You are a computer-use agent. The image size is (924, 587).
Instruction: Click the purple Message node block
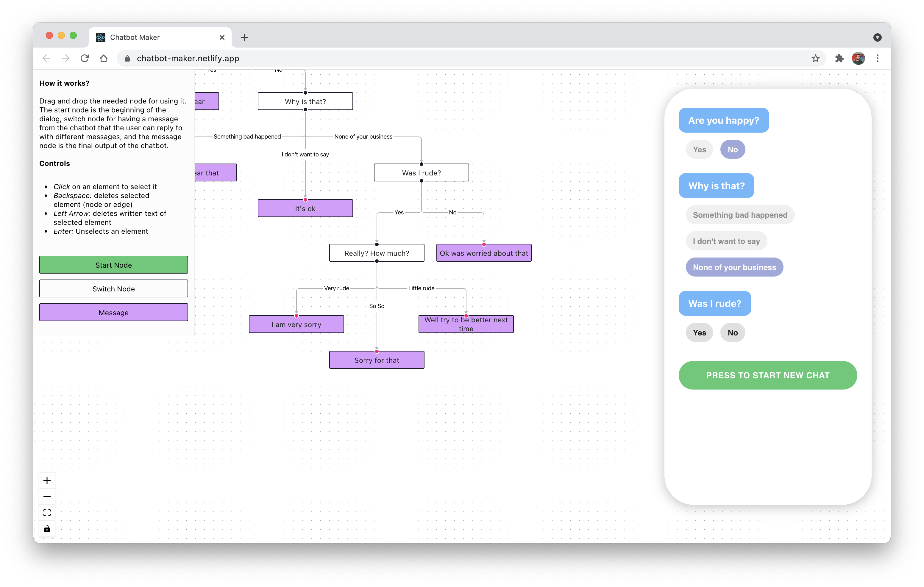click(x=114, y=313)
